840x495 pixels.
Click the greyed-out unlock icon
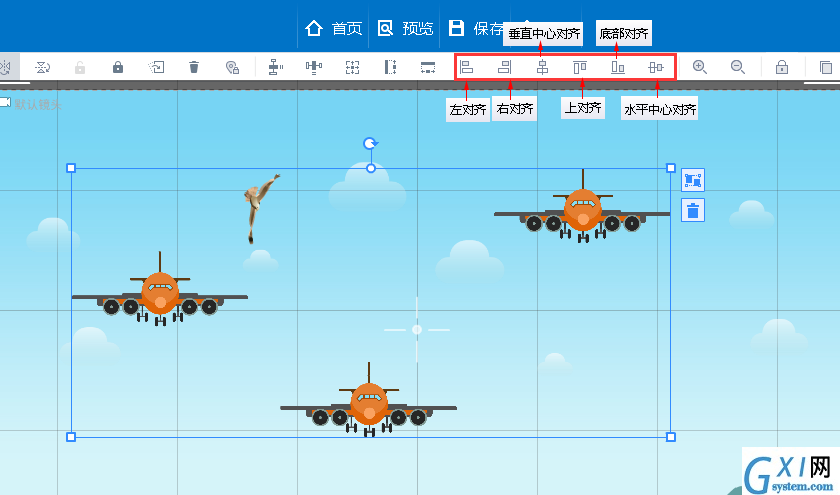pos(80,68)
